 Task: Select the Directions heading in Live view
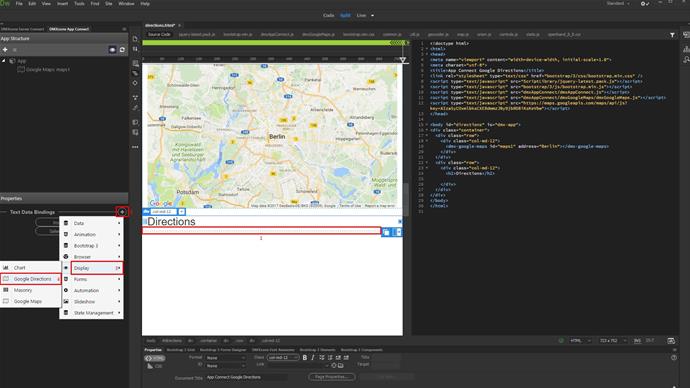(171, 222)
